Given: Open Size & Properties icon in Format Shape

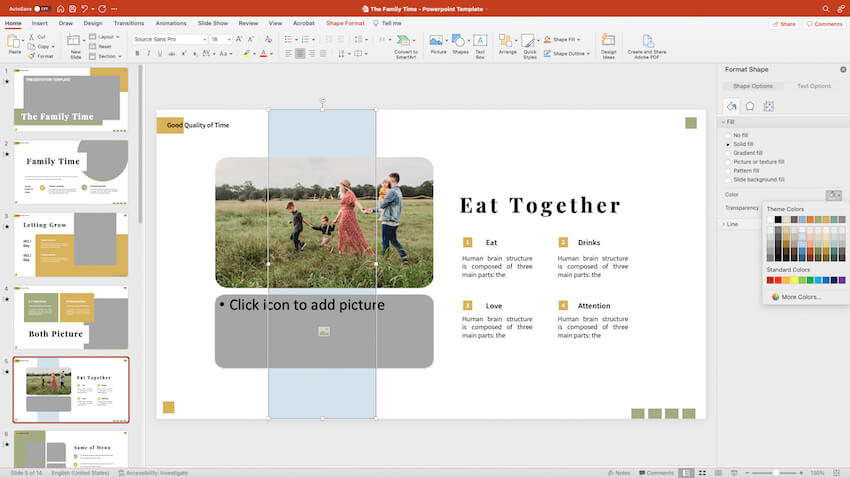Looking at the screenshot, I should coord(768,106).
